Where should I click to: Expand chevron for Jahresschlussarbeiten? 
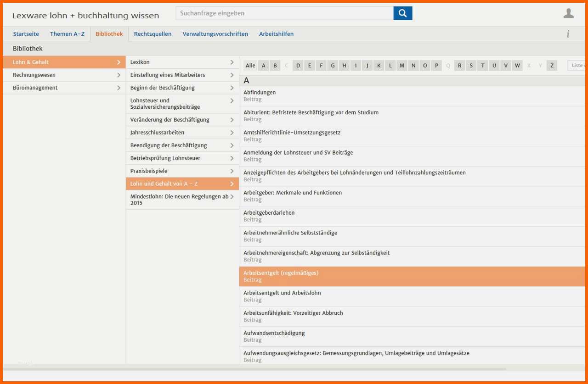[x=232, y=133]
